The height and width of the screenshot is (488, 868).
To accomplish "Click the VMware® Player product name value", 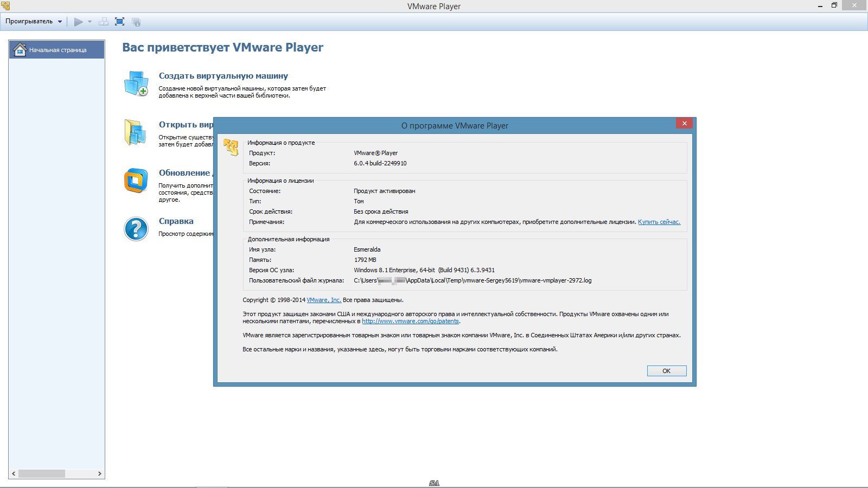I will click(x=375, y=153).
